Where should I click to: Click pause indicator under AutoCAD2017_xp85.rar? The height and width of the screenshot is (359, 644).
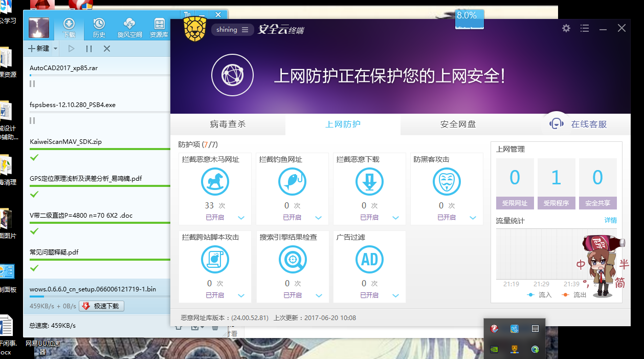click(x=32, y=83)
